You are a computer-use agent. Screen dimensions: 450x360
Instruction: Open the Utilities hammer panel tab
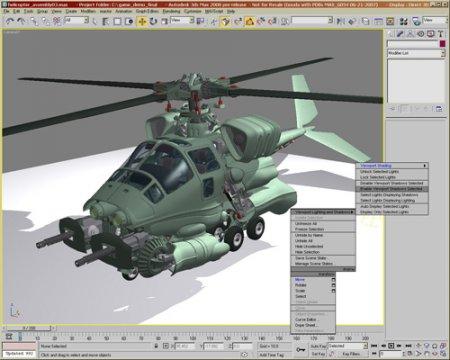coord(441,34)
